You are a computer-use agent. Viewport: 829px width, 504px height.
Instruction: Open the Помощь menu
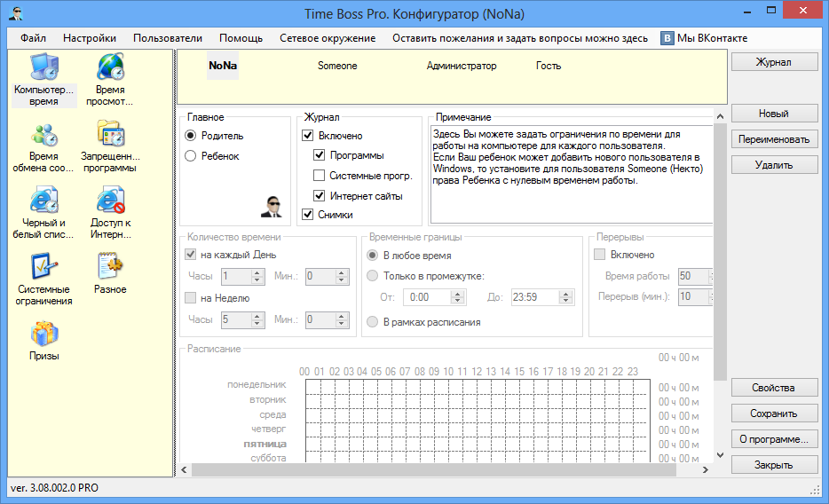click(x=241, y=38)
